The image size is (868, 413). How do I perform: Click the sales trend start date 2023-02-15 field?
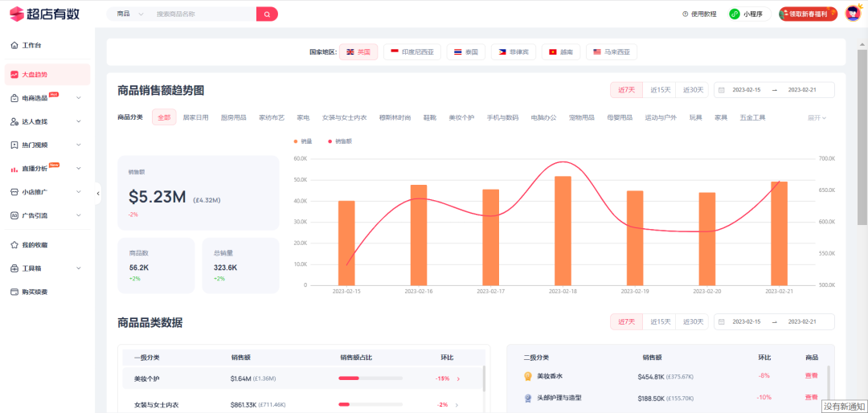(746, 90)
